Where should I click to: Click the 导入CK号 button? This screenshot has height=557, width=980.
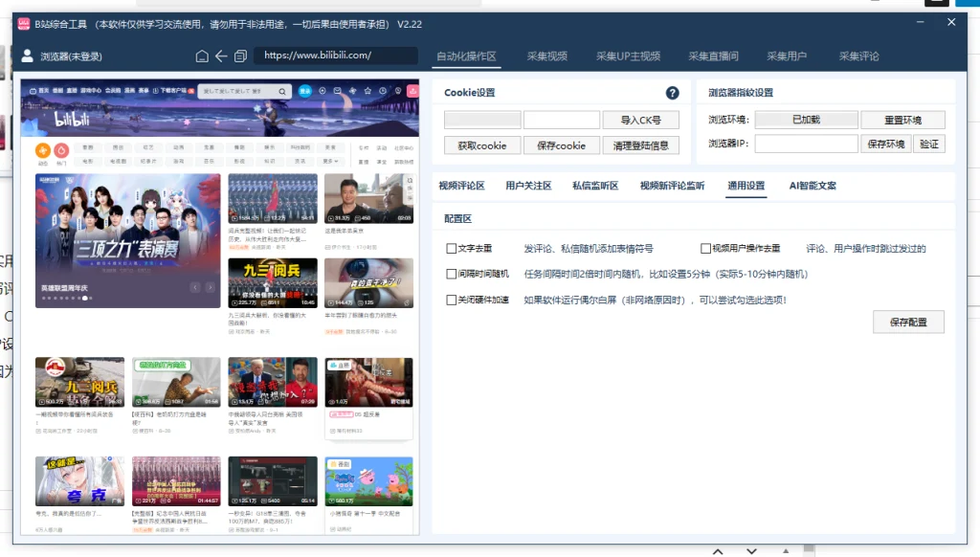(x=640, y=120)
